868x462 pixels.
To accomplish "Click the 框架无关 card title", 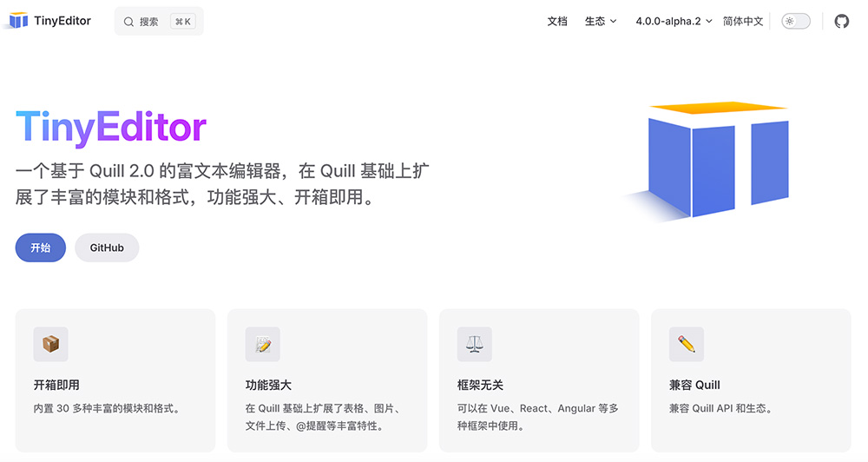I will pyautogui.click(x=481, y=385).
